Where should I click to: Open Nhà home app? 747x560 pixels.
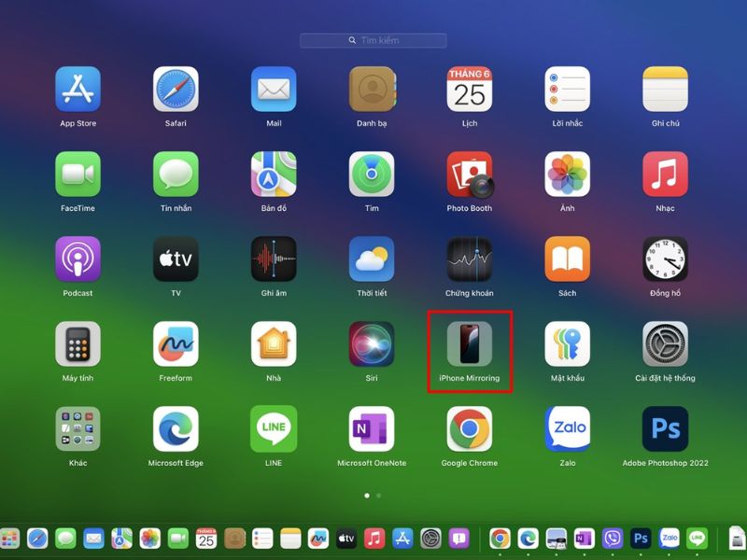pos(274,343)
